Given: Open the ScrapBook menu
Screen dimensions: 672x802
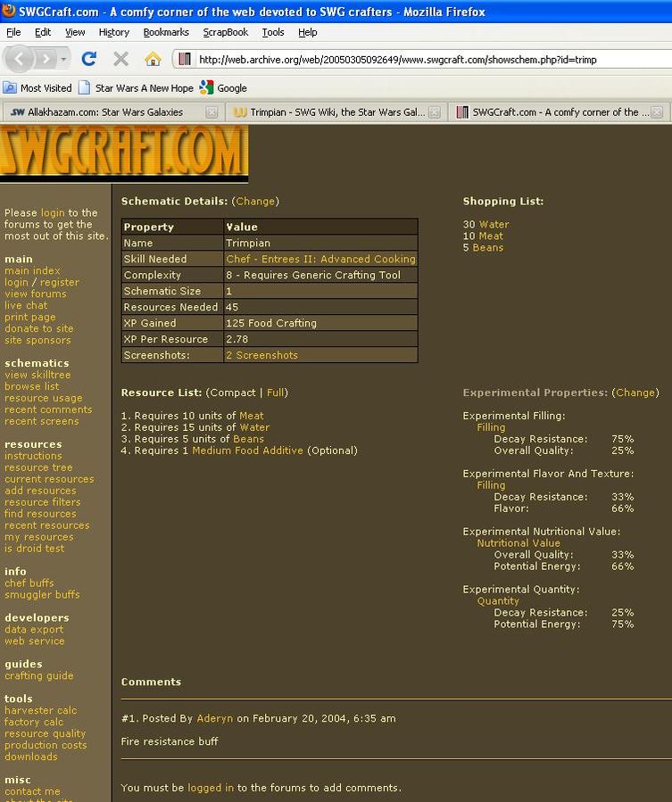Looking at the screenshot, I should tap(225, 32).
